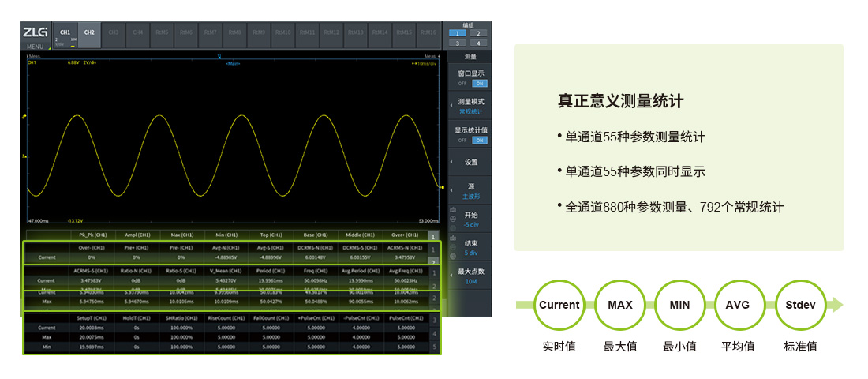The image size is (868, 379).
Task: Select the Pk_Pk (CH1) measurement column
Action: tap(92, 235)
